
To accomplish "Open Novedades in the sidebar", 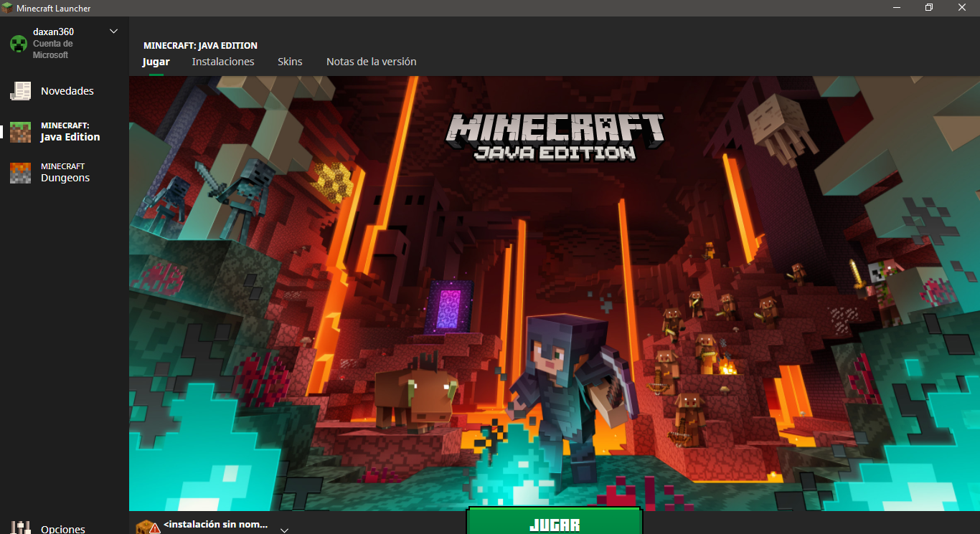I will (67, 91).
